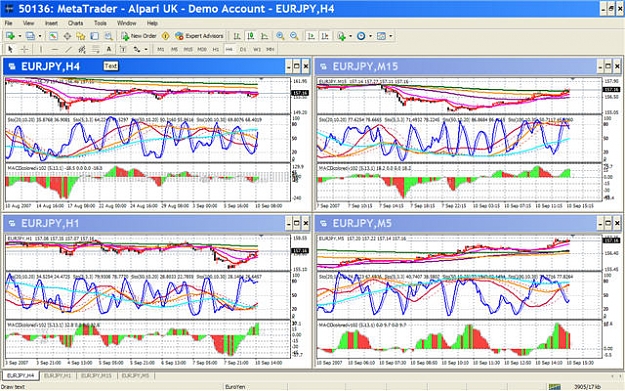Set timeframe to M30 button
This screenshot has height=391, width=625.
click(202, 49)
